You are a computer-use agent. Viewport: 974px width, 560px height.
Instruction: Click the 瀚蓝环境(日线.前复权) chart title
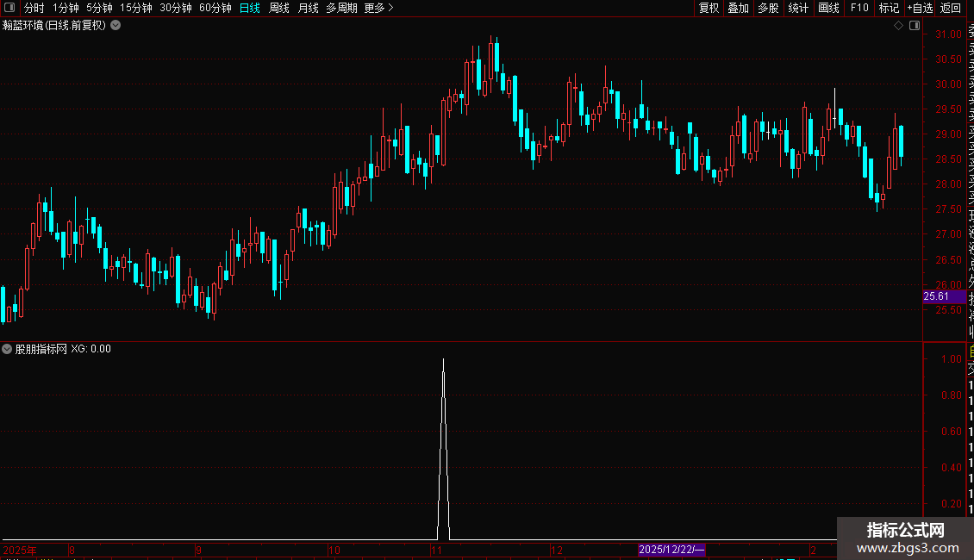pos(54,26)
